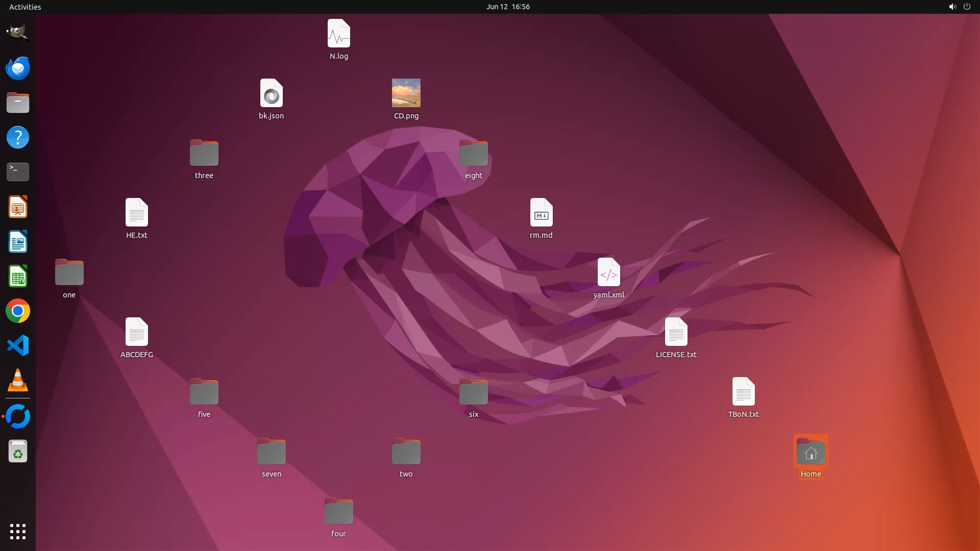Open the Trash icon in the dock
980x551 pixels.
tap(17, 452)
